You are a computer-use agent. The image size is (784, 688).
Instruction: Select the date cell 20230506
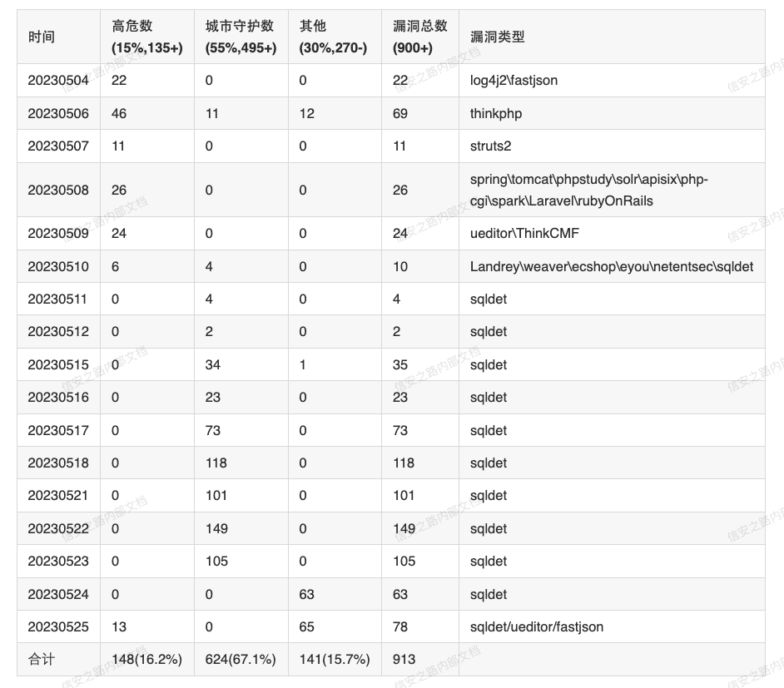[58, 113]
